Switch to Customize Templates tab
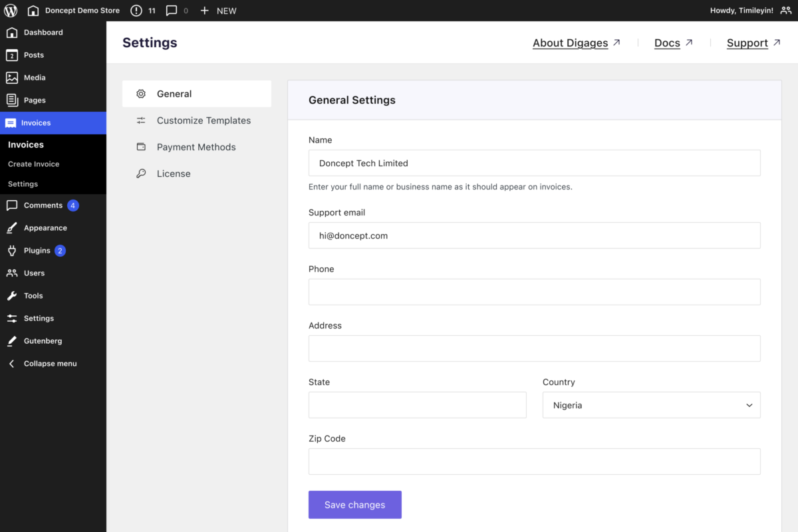The width and height of the screenshot is (798, 532). click(203, 120)
